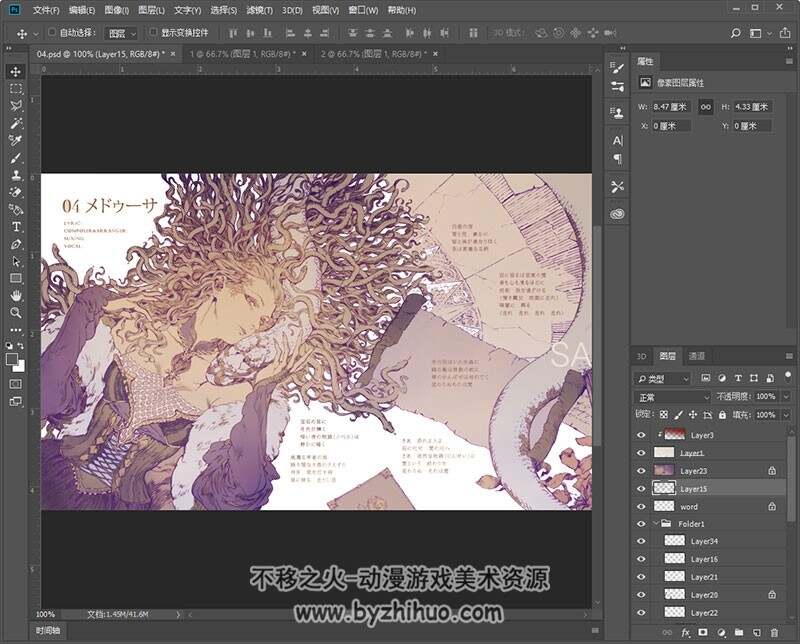Open the layer filter 类型 dropdown
The image size is (800, 644).
(662, 379)
